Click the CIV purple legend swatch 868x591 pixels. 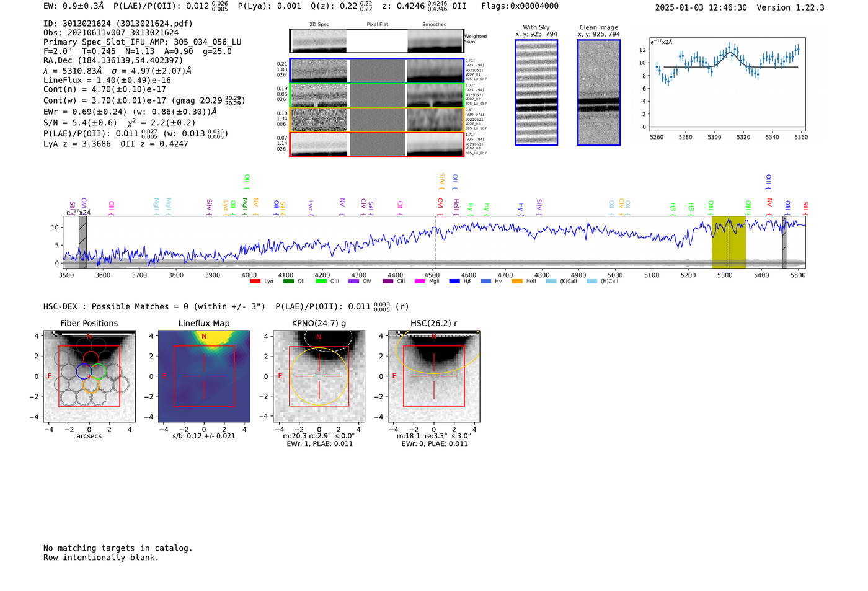pyautogui.click(x=353, y=282)
